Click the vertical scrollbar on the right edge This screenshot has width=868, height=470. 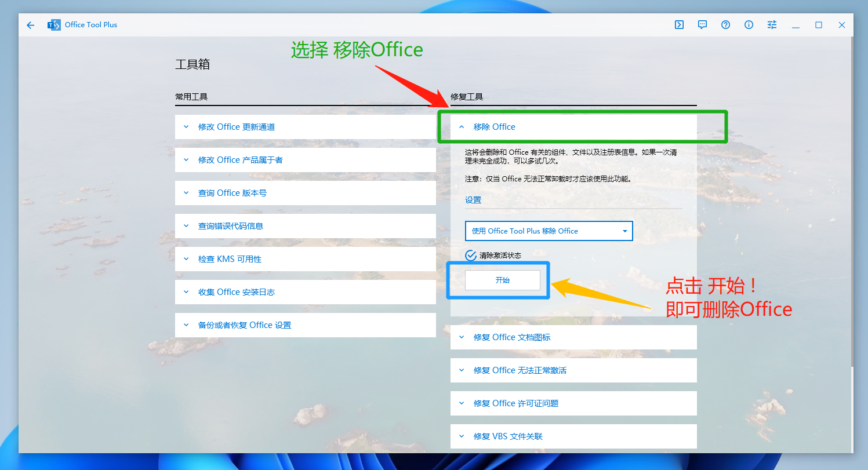[851, 202]
